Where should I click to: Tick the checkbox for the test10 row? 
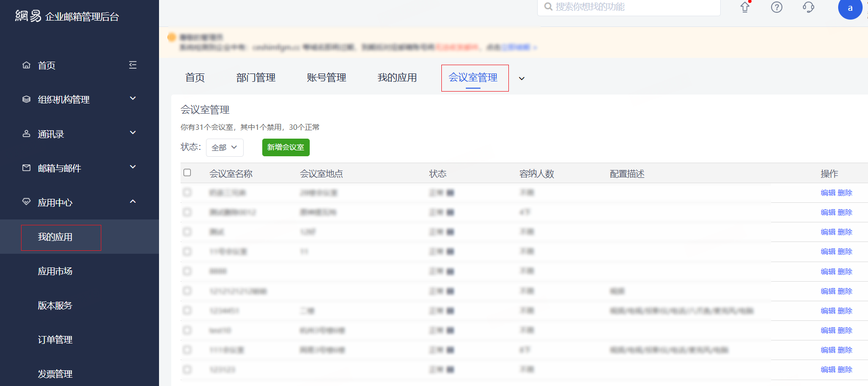tap(187, 330)
